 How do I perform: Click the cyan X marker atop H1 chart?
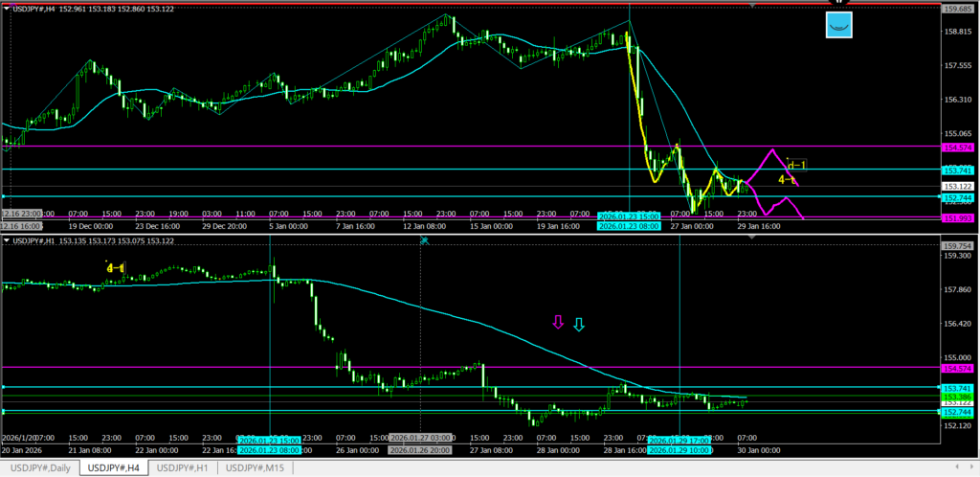424,240
